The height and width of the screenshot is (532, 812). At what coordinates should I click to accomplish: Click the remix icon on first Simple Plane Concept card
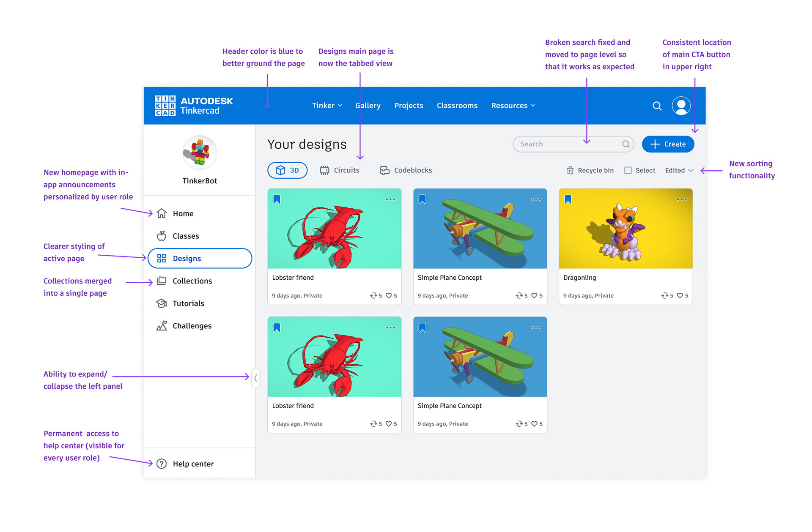click(x=519, y=296)
